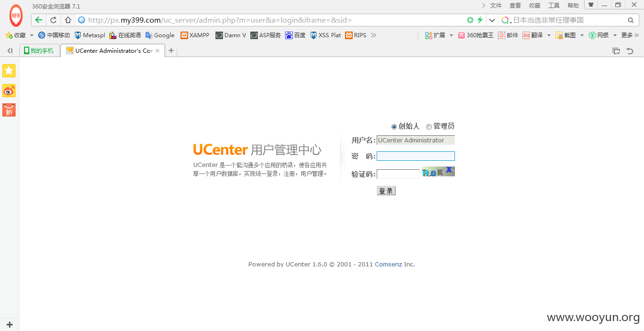Screen dimensions: 644x331
Task: Click the 用户名 username field
Action: click(415, 140)
